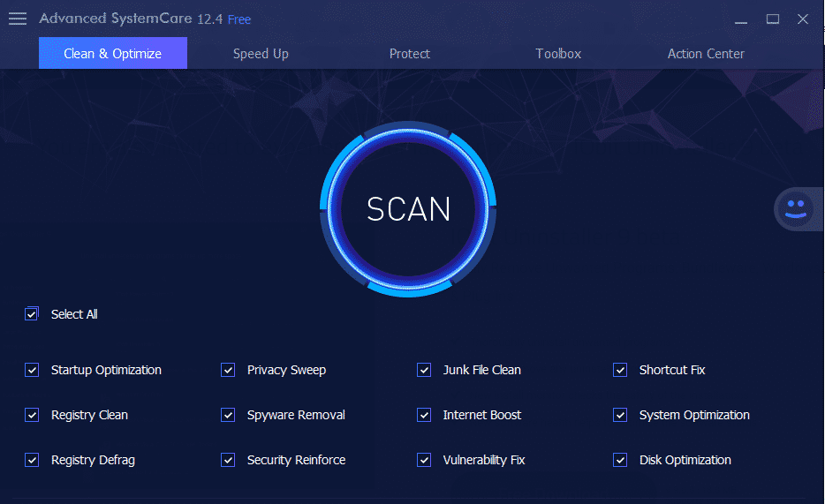
Task: Uncheck Startup Optimization checkbox
Action: coord(32,370)
